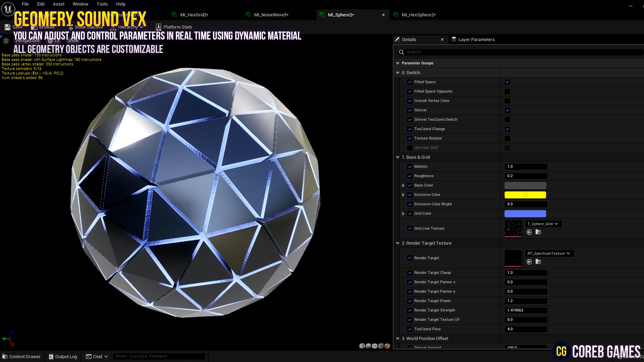Click the Save icon in the toolbar
Screen dimensions: 644x362
(x=7, y=27)
